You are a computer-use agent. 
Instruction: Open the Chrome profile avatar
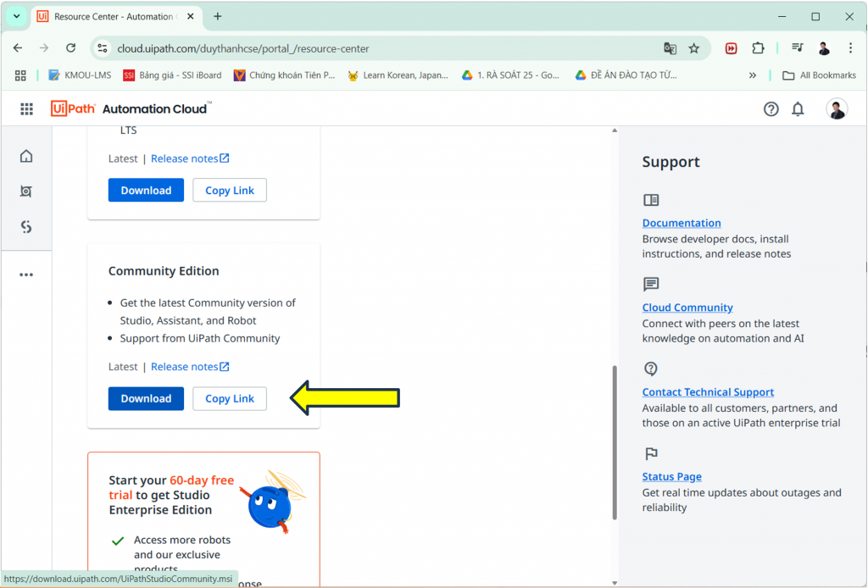tap(824, 48)
